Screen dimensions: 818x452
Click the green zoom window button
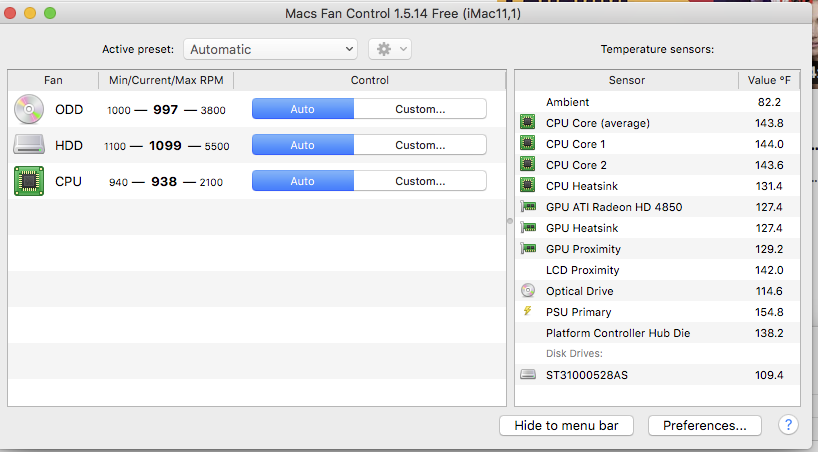(50, 13)
